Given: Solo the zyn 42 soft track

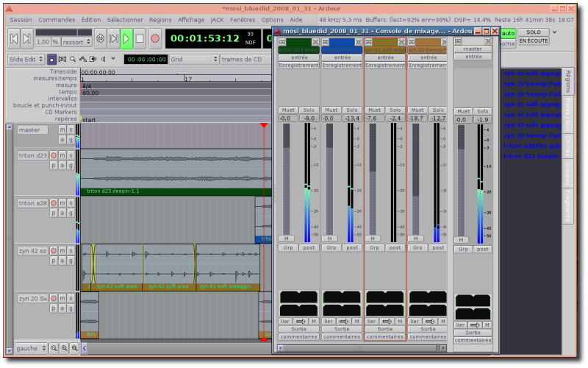Looking at the screenshot, I should (x=71, y=251).
